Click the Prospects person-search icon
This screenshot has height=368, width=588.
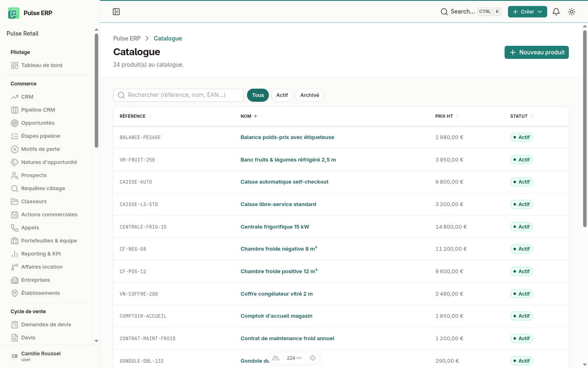coord(15,175)
